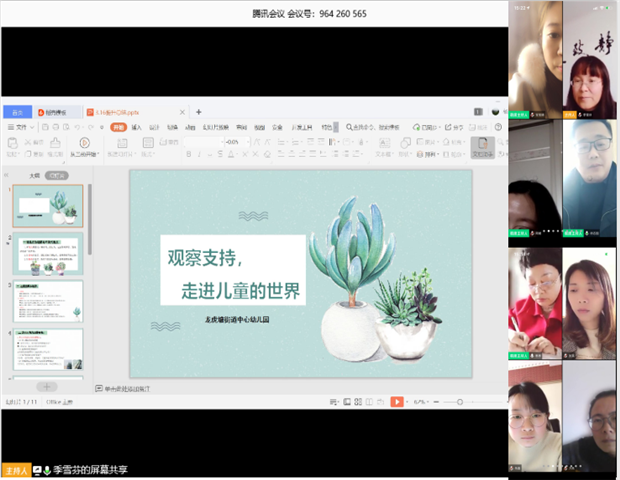Switch to the 大纲 outline tab
620x480 pixels.
(34, 174)
